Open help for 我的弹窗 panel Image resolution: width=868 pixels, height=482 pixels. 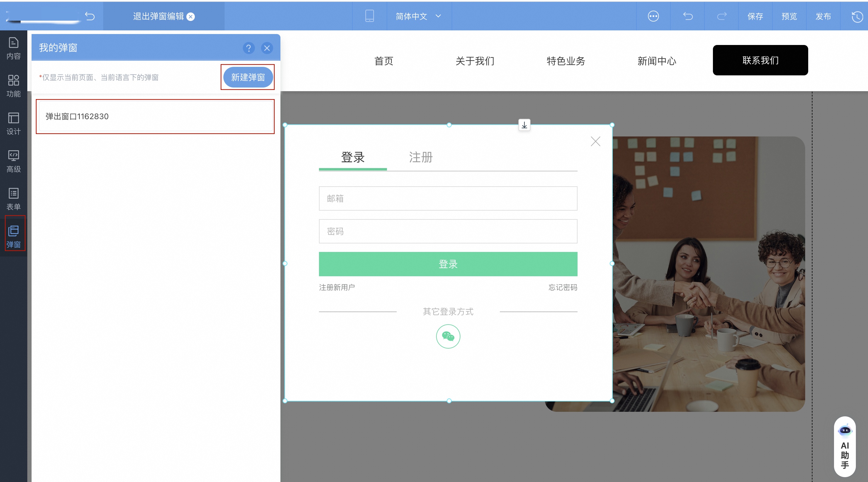pos(249,48)
